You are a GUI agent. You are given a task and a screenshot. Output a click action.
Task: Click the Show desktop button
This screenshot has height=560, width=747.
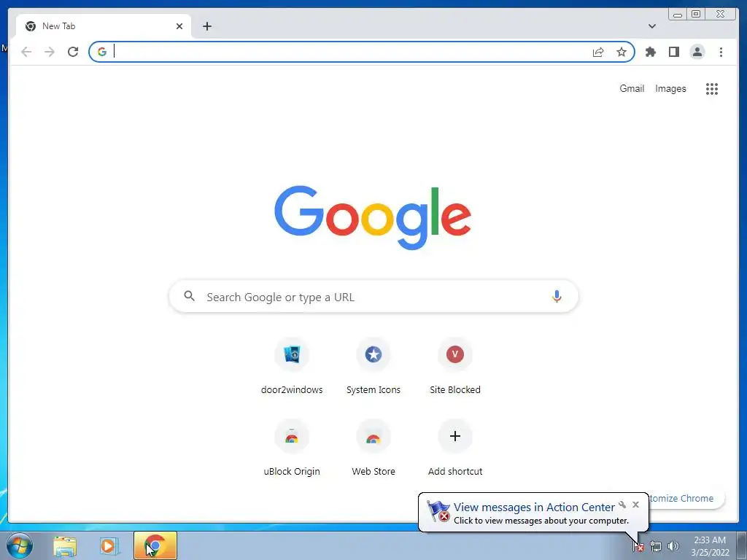click(742, 546)
